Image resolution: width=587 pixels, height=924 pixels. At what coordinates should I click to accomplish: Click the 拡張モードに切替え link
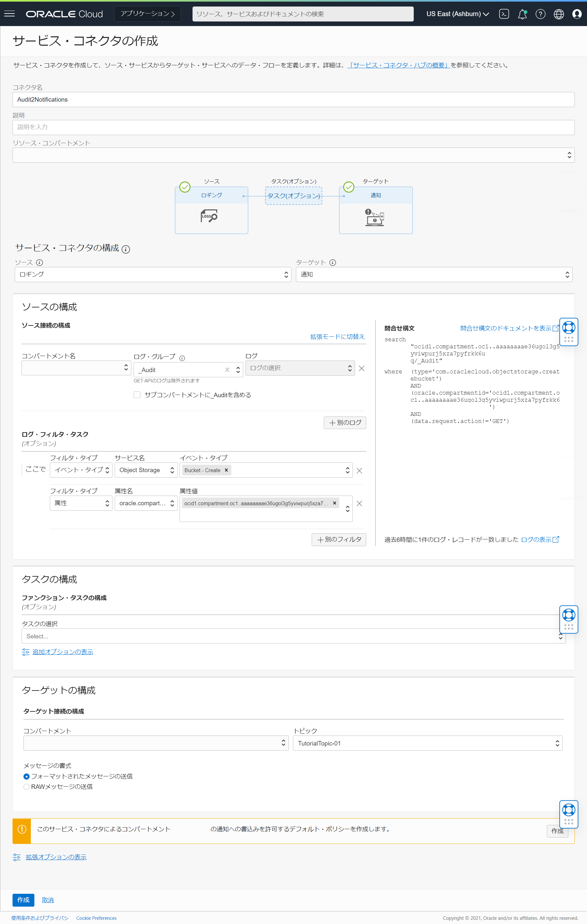[x=337, y=336]
